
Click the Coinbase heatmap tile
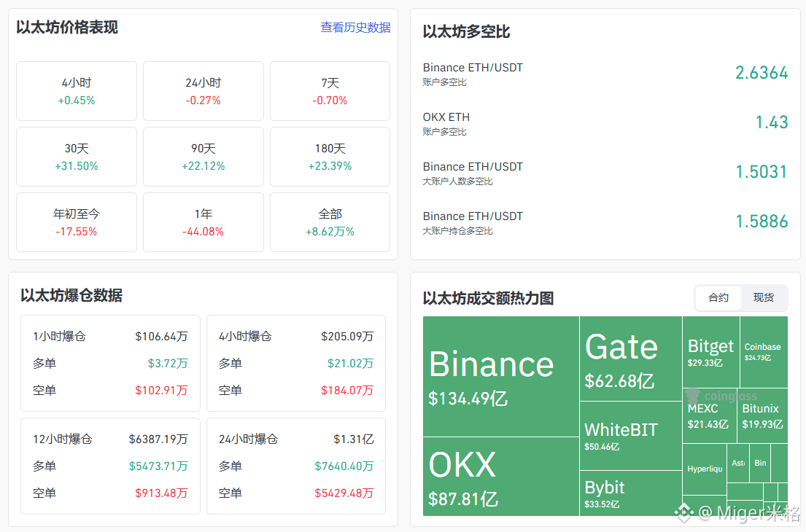point(764,352)
